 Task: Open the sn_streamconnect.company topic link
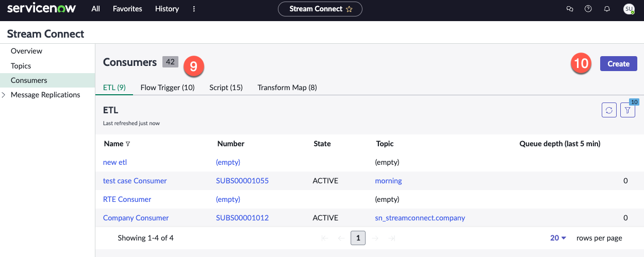pos(420,218)
